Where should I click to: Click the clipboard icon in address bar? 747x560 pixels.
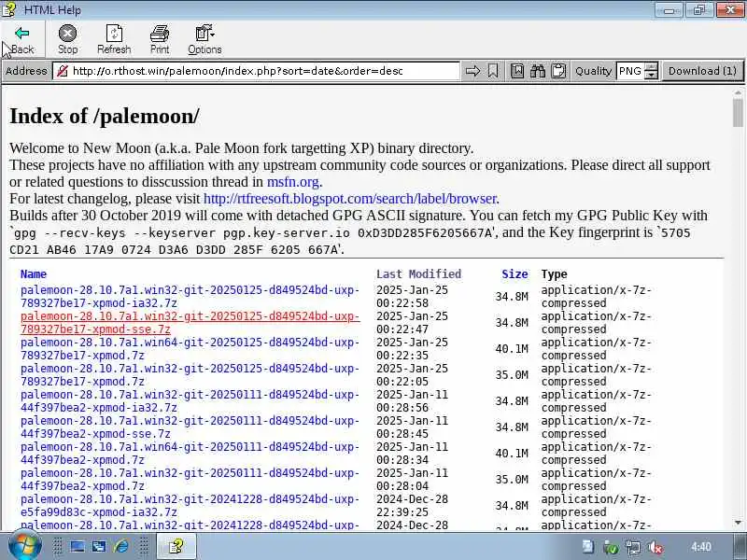pos(558,71)
